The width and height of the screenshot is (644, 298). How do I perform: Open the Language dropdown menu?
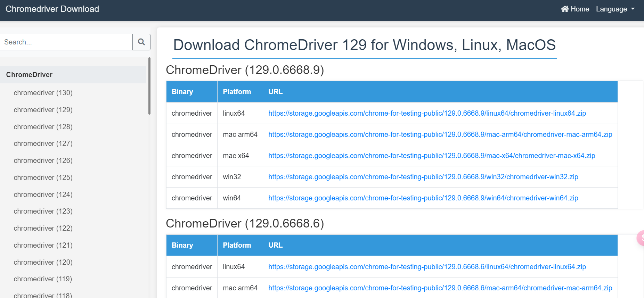[615, 9]
